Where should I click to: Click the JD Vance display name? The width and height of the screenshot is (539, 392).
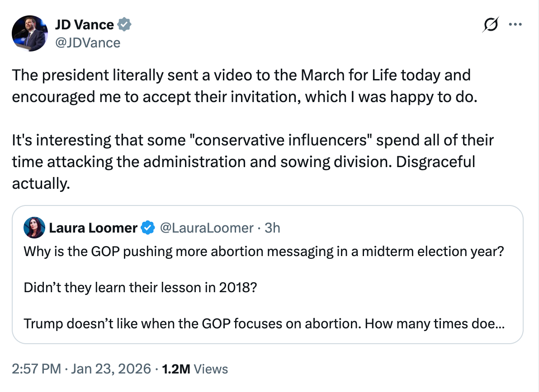(x=85, y=24)
